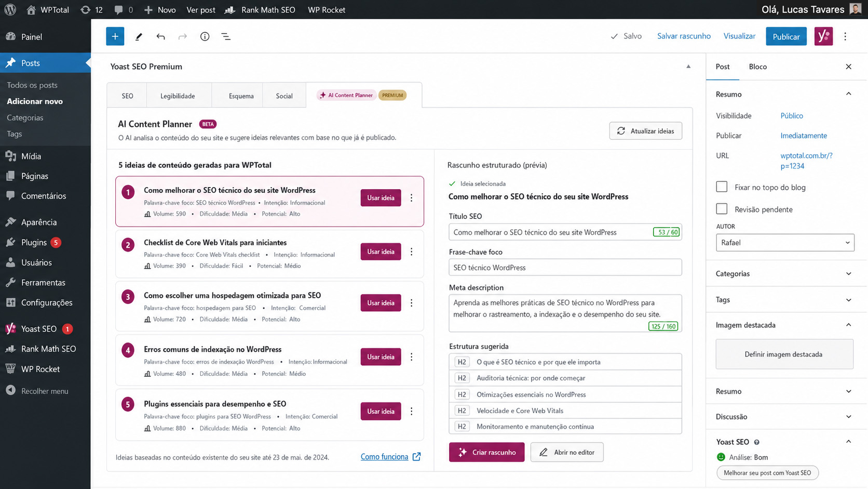The image size is (868, 489).
Task: Open options for idea 1 SEO técnico
Action: click(x=412, y=198)
